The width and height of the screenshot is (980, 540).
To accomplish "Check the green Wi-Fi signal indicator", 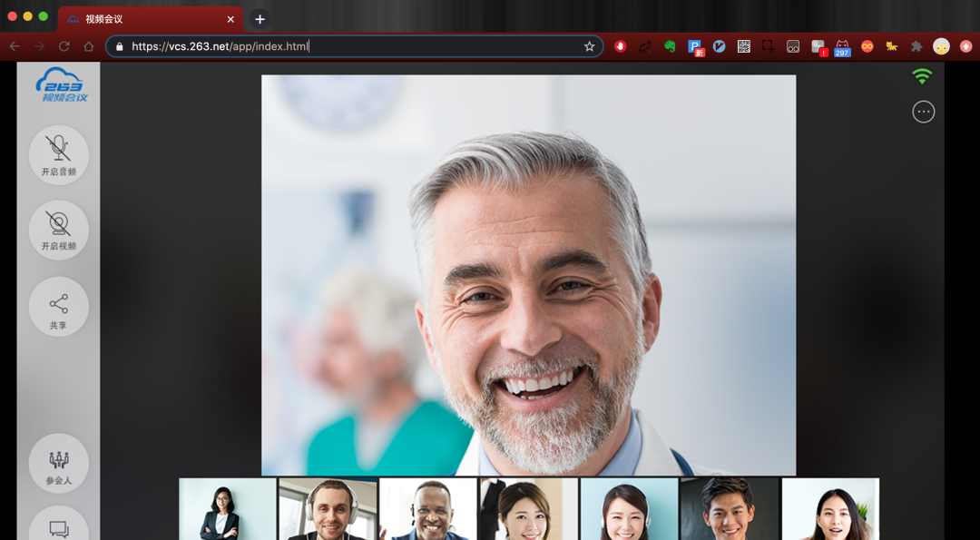I will 922,76.
